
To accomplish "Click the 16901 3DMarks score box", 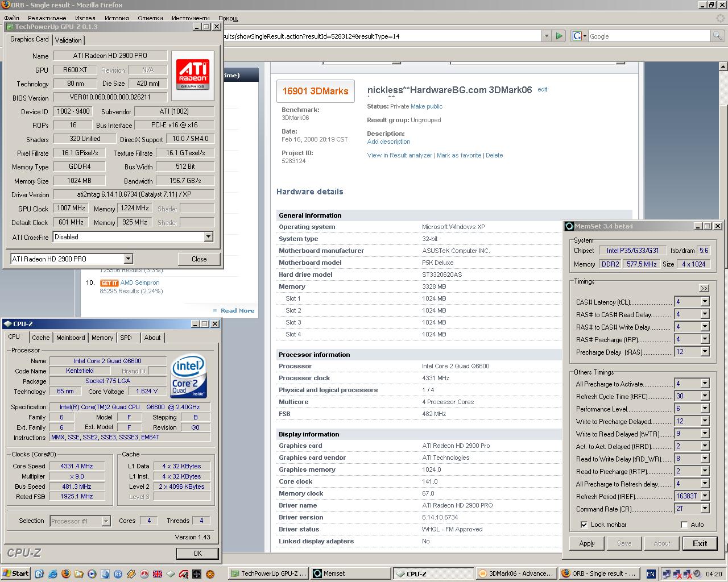I will 315,91.
